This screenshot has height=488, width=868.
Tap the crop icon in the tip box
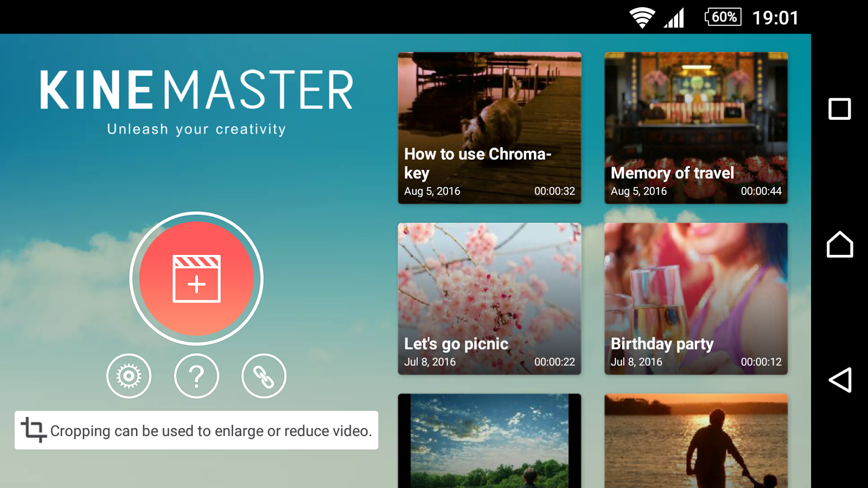(34, 430)
